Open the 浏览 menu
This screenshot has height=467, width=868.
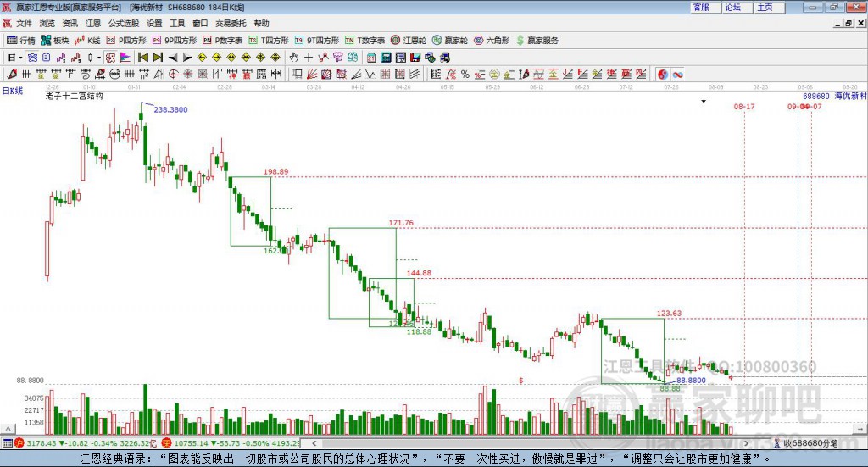[47, 23]
